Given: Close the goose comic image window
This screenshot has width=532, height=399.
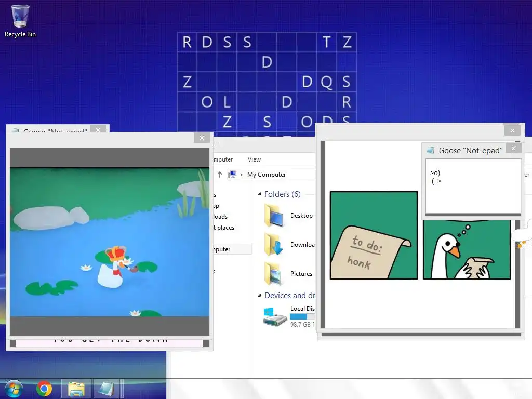Looking at the screenshot, I should pyautogui.click(x=512, y=130).
